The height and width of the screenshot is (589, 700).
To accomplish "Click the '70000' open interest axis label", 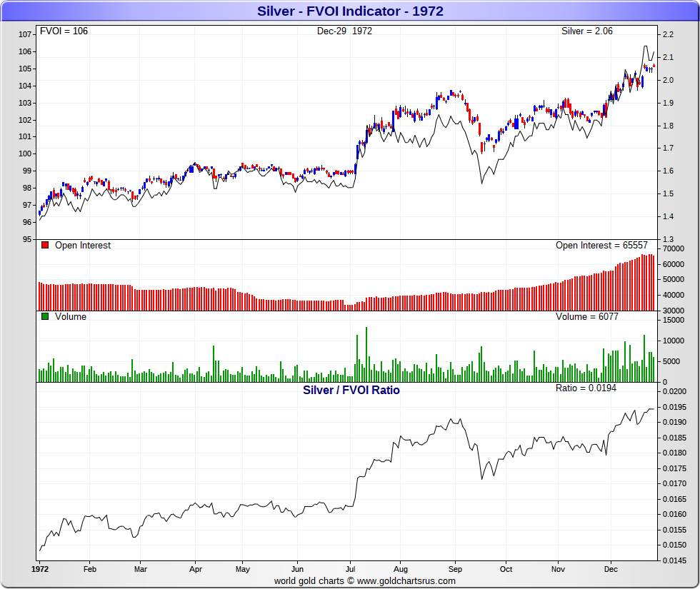I will click(673, 249).
